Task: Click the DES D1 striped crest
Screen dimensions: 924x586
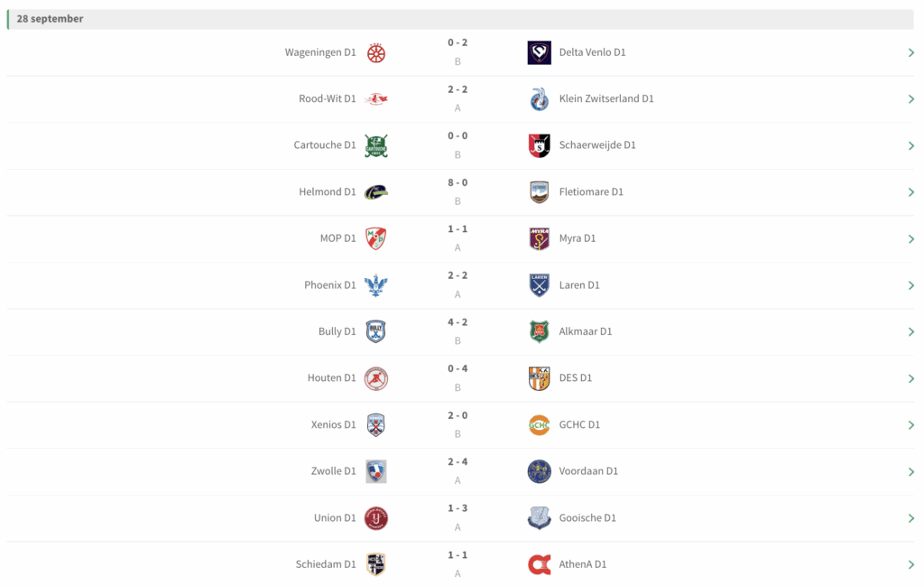Action: pos(539,378)
